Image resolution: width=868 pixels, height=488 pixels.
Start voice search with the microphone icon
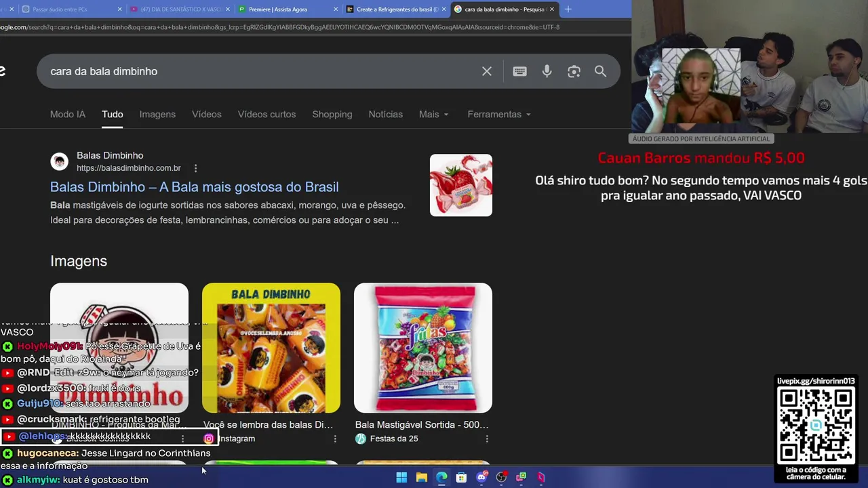547,71
